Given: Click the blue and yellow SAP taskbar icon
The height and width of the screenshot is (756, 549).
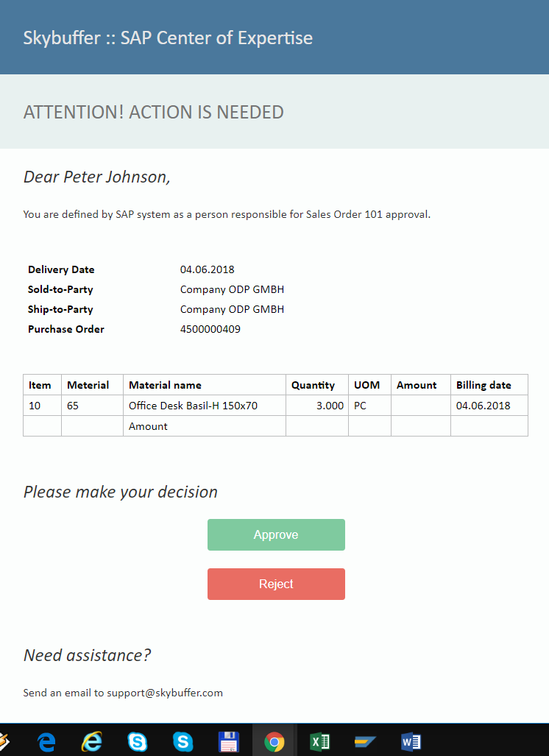Looking at the screenshot, I should pyautogui.click(x=365, y=741).
